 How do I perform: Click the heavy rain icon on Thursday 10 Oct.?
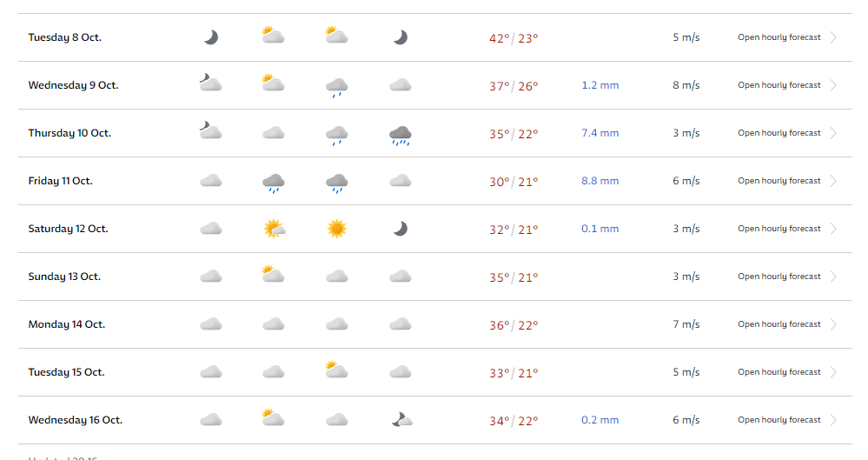pyautogui.click(x=401, y=135)
